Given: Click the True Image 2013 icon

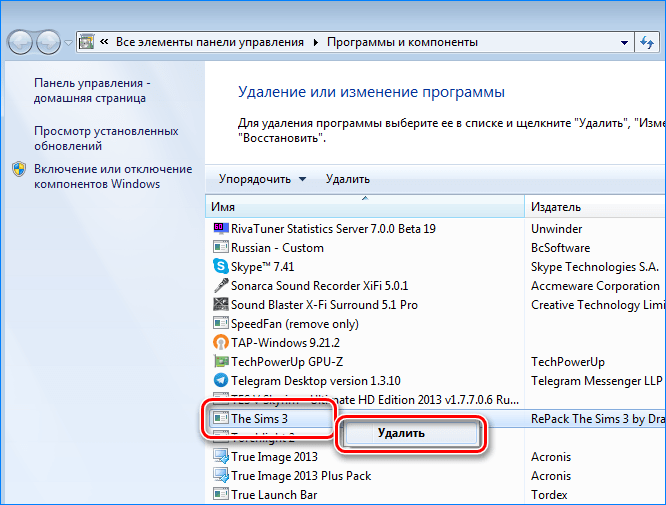Looking at the screenshot, I should click(x=221, y=457).
